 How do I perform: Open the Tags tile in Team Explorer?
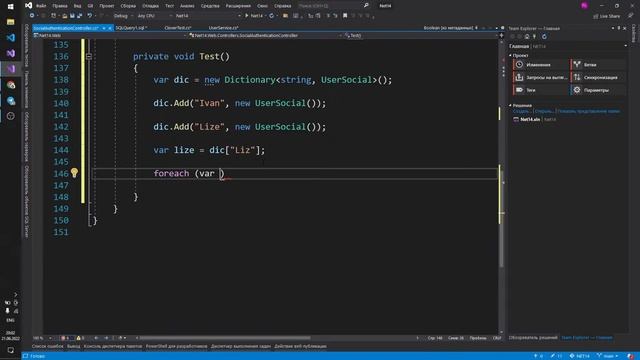(540, 90)
